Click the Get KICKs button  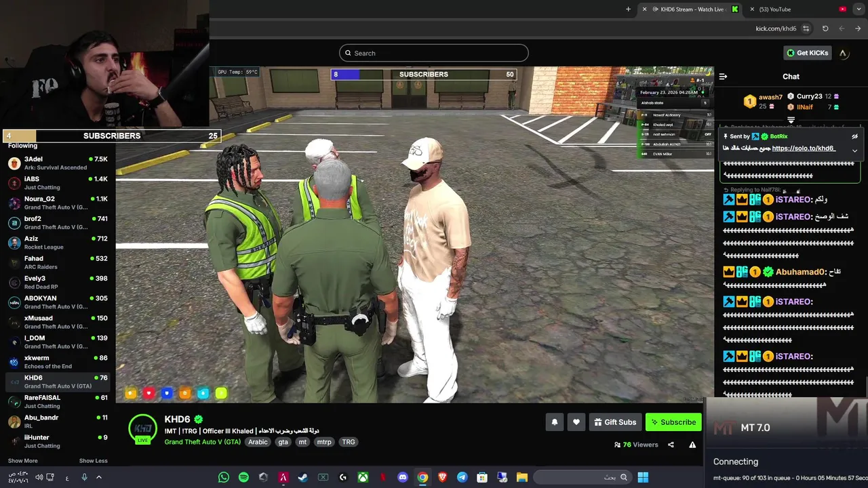(x=807, y=53)
